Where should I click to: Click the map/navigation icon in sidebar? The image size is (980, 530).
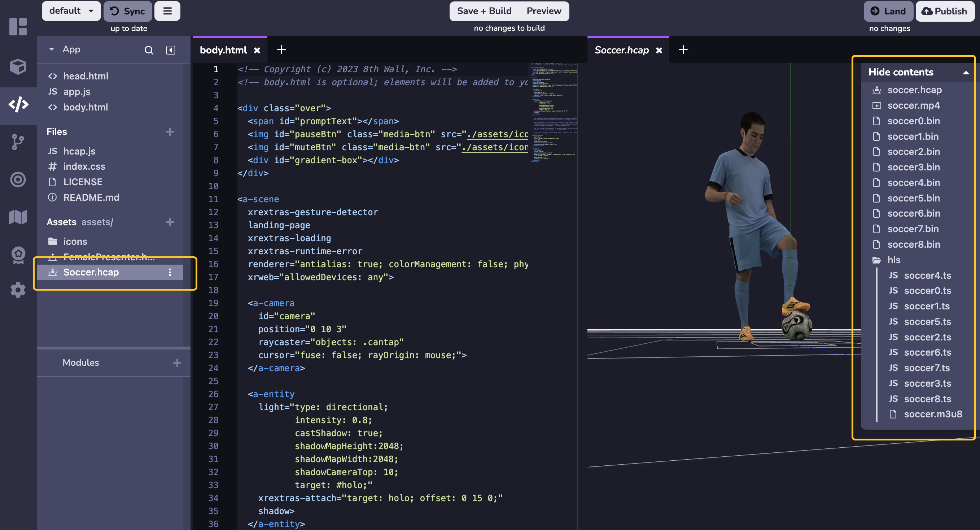pyautogui.click(x=18, y=217)
